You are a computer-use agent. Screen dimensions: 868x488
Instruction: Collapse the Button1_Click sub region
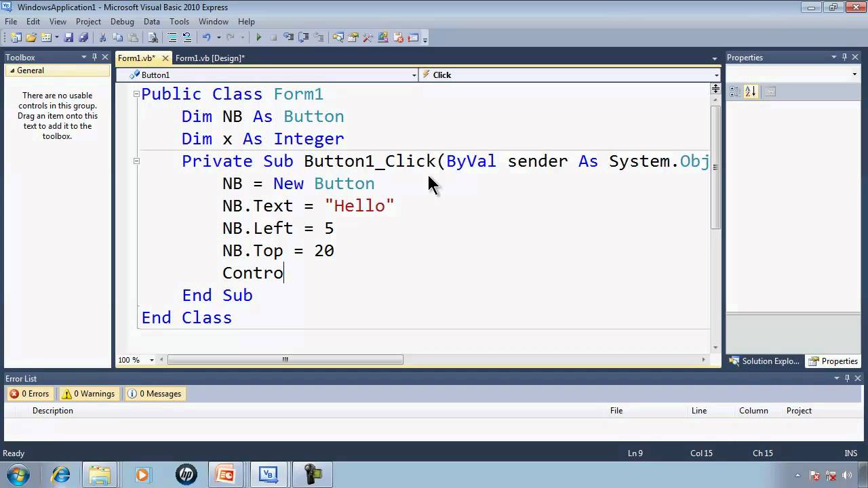tap(136, 161)
